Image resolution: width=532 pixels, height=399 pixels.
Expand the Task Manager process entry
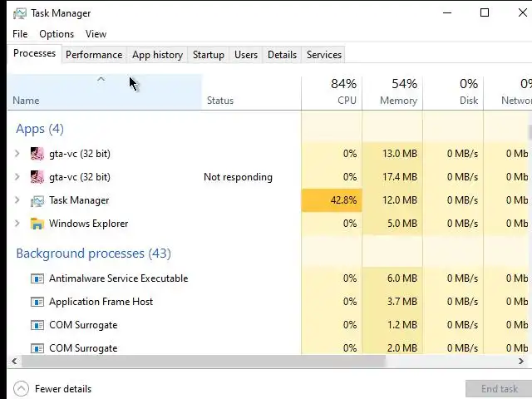(x=17, y=200)
